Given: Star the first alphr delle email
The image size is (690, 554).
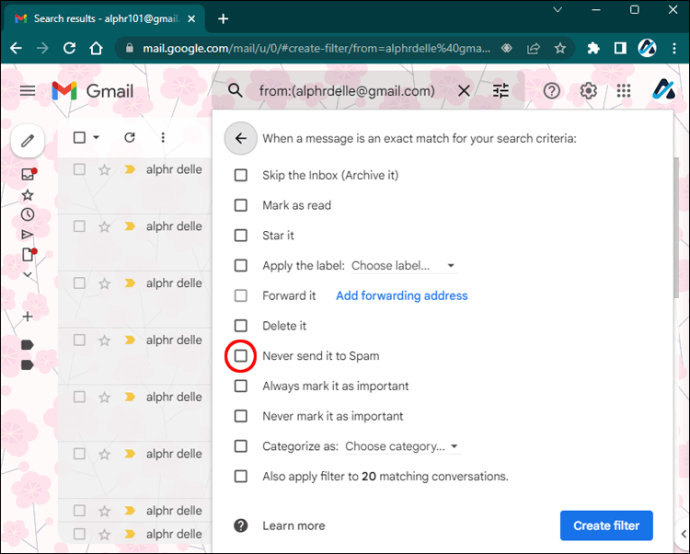Looking at the screenshot, I should [x=104, y=170].
